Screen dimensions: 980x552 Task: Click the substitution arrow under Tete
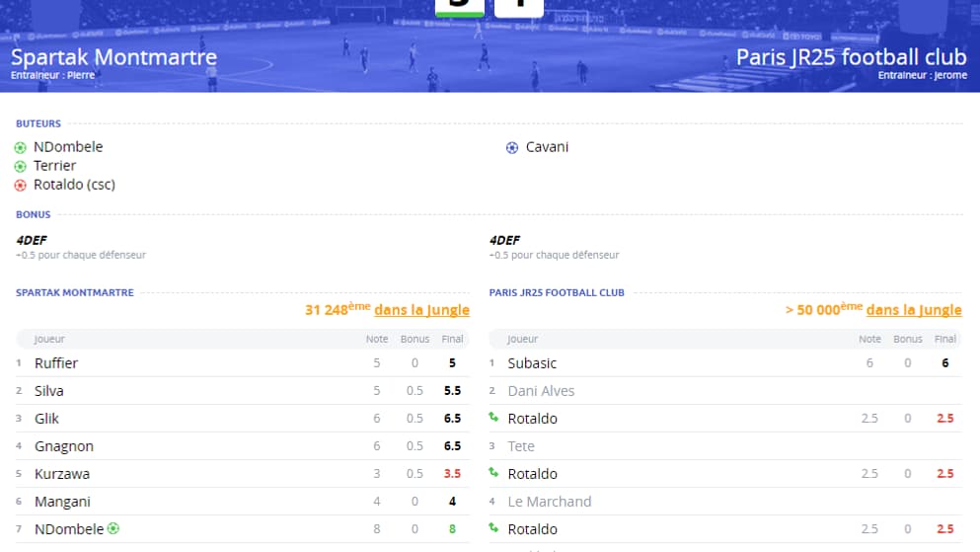point(493,474)
